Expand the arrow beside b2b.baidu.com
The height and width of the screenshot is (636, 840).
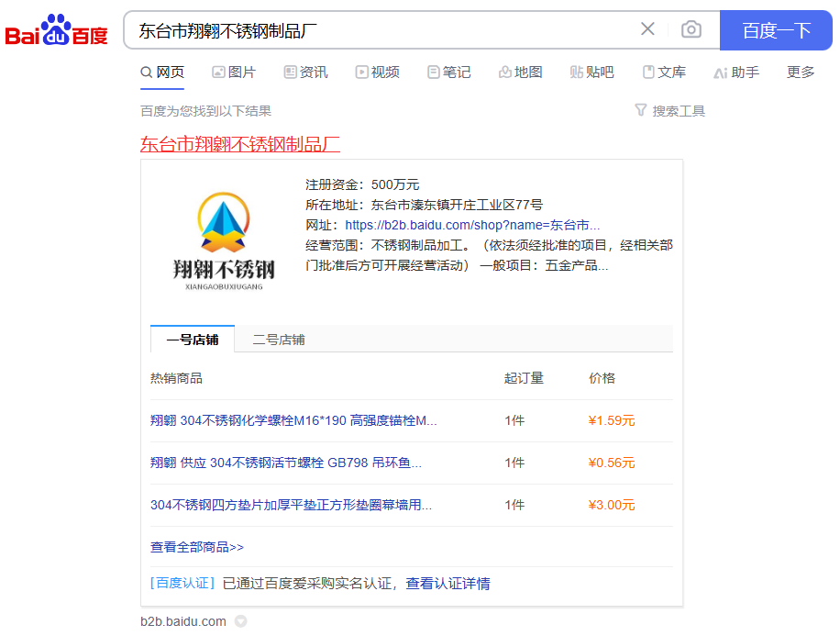241,621
